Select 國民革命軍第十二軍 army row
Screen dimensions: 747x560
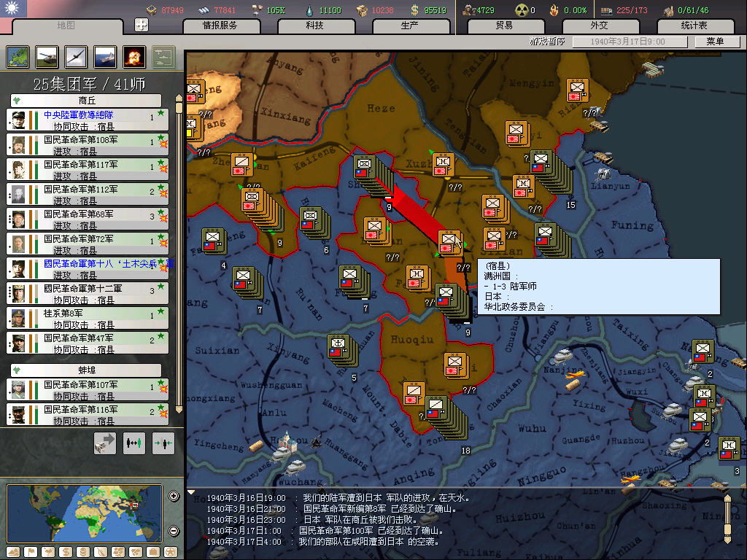click(x=88, y=293)
